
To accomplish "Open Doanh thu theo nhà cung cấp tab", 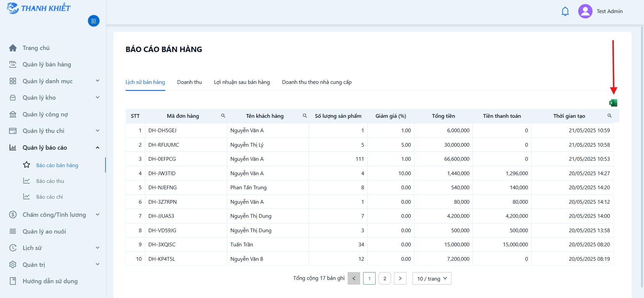I will point(317,82).
